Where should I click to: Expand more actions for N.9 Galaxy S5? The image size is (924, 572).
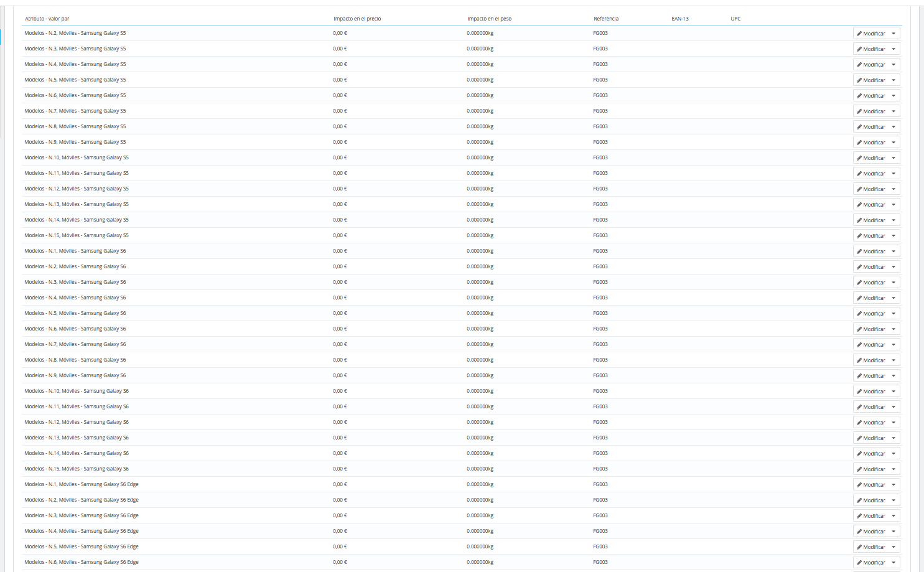pos(894,143)
